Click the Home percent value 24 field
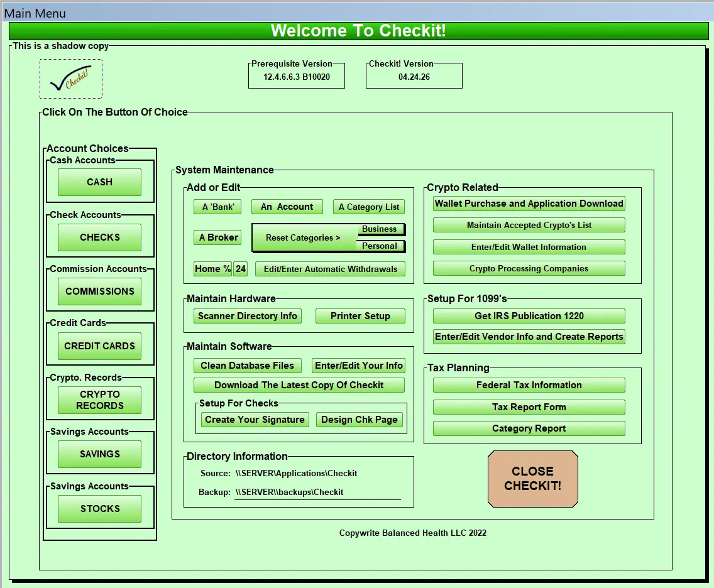Screen dimensions: 714x588 pyautogui.click(x=241, y=269)
